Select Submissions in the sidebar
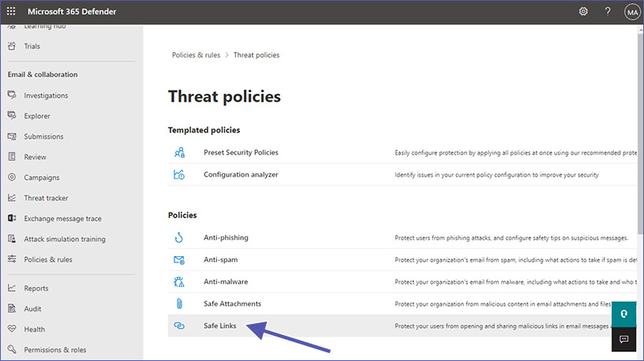Screen dimensions: 644x361 coord(43,136)
